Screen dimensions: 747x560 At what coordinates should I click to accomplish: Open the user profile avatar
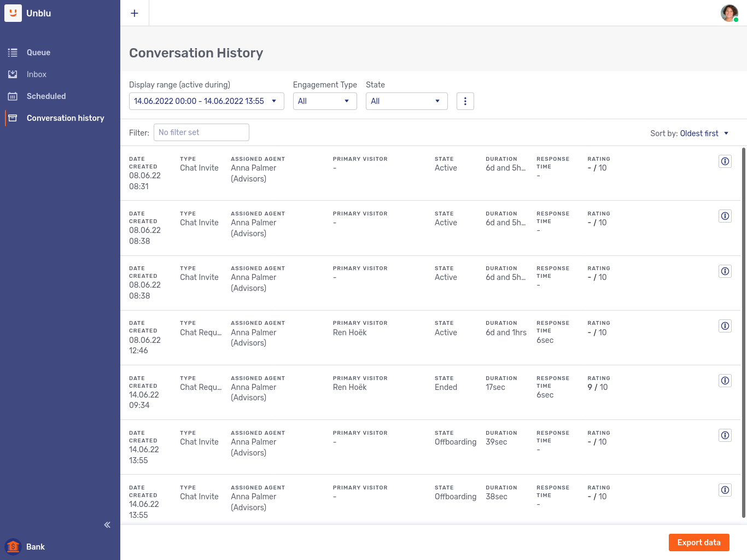click(x=729, y=13)
